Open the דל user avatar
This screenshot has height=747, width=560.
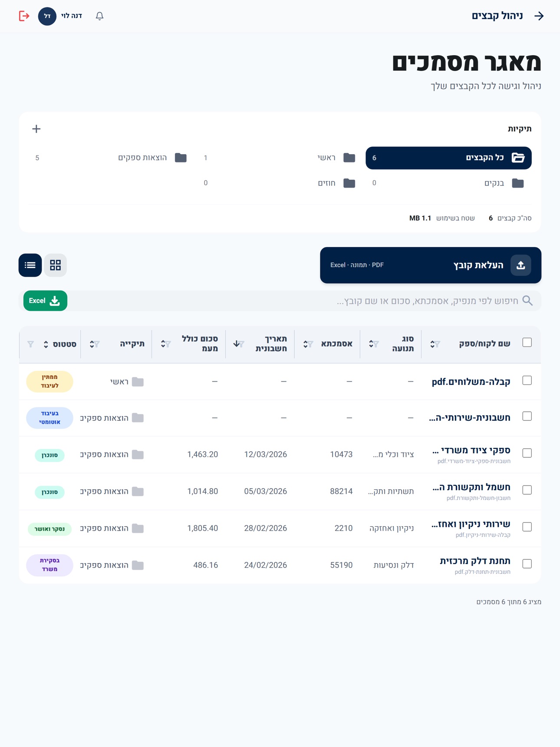coord(47,16)
